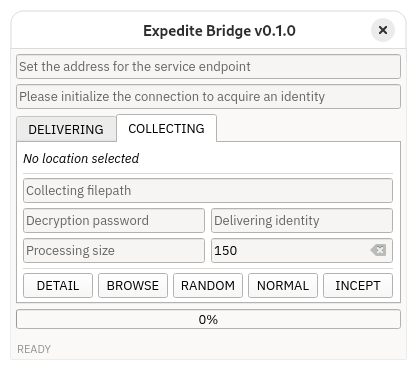Open file chooser with BROWSE button
The image size is (417, 370).
(133, 286)
